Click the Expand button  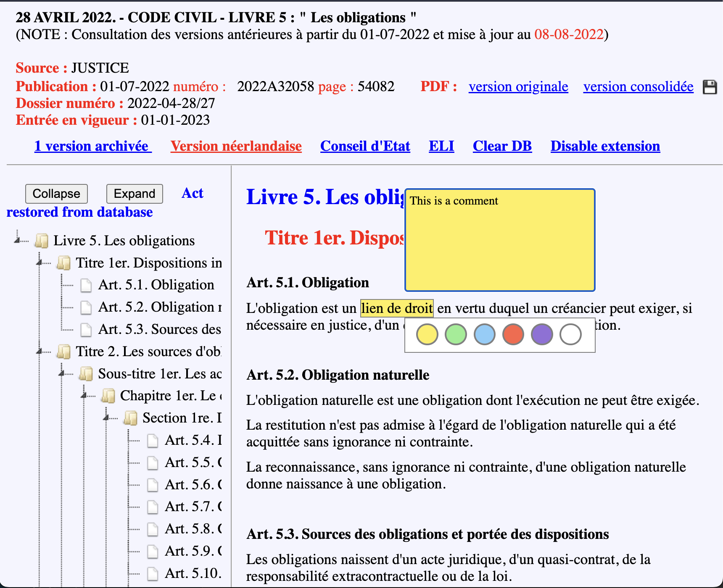click(x=135, y=194)
